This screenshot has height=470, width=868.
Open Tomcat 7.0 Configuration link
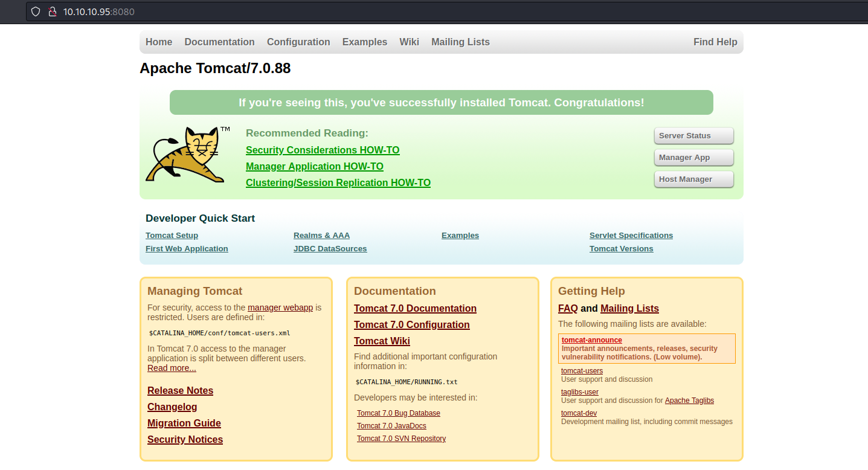412,324
